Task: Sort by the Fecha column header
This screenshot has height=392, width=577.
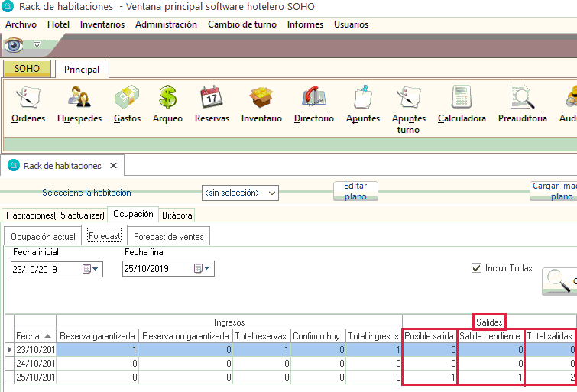Action: click(34, 336)
